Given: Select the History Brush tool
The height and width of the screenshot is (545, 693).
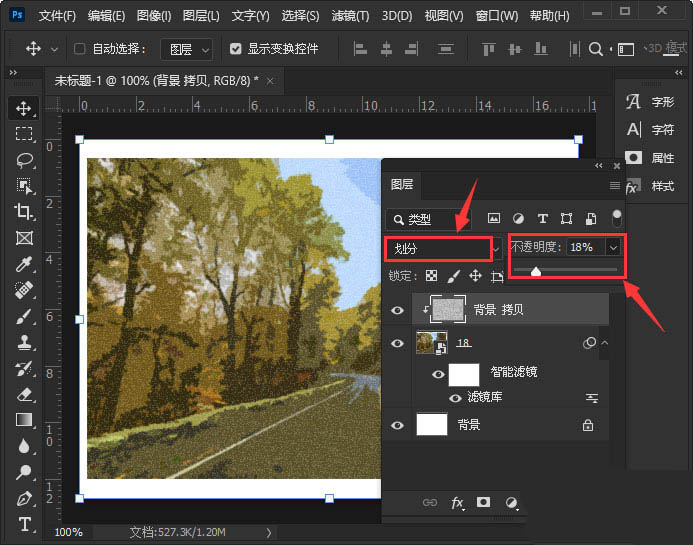Looking at the screenshot, I should pos(24,368).
